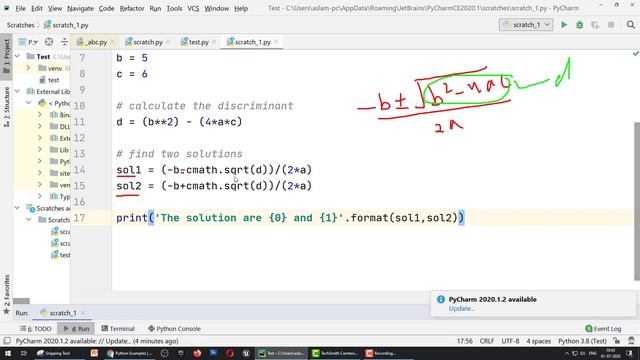The width and height of the screenshot is (640, 360).
Task: Open Task View on the taskbar
Action: click(x=24, y=353)
